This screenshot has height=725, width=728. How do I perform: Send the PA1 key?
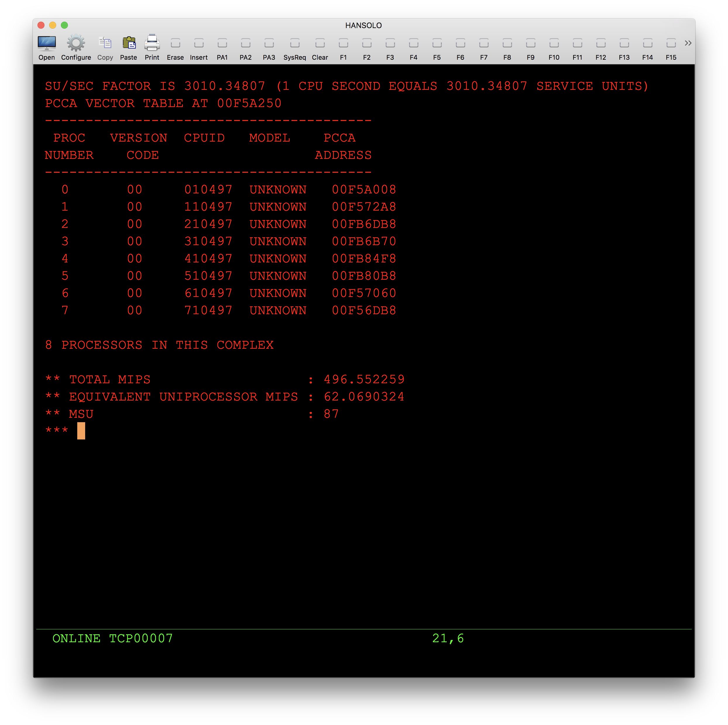pos(222,43)
